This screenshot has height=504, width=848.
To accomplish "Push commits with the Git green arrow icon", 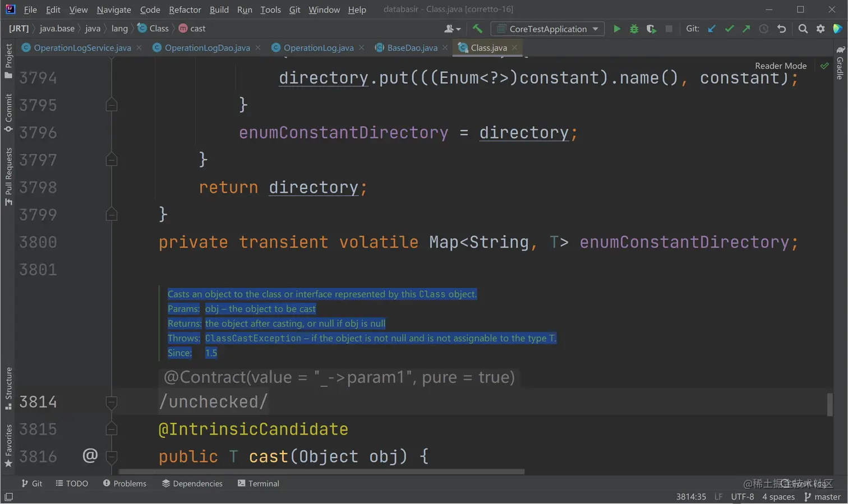I will point(746,29).
